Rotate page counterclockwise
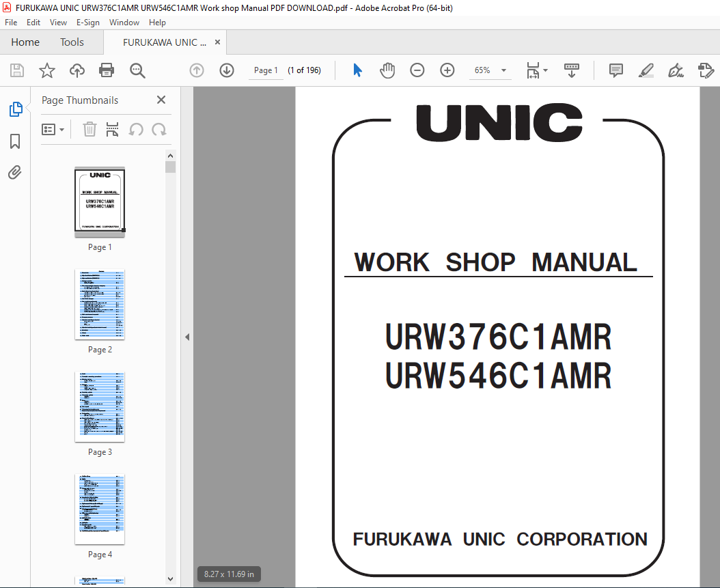 click(136, 130)
